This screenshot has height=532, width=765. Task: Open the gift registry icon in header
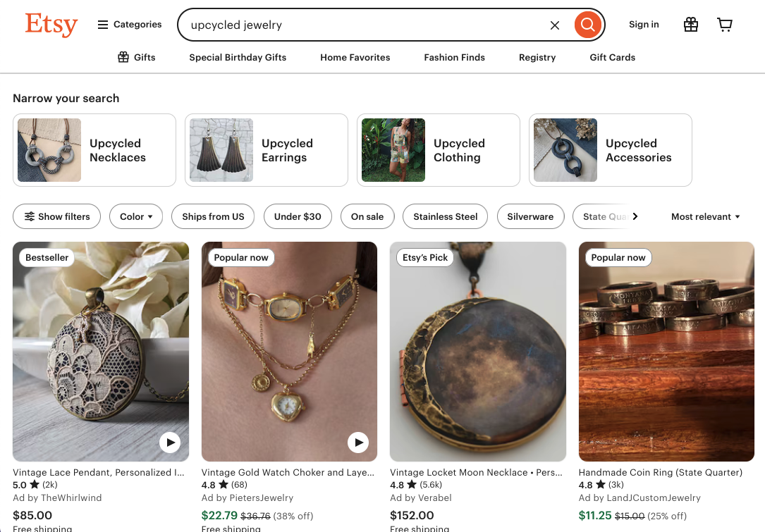[691, 25]
